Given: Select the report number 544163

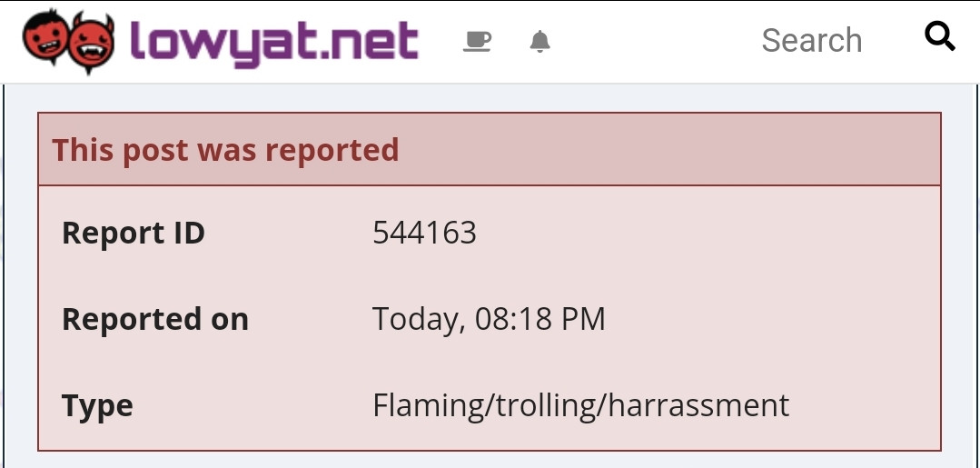Looking at the screenshot, I should [424, 234].
